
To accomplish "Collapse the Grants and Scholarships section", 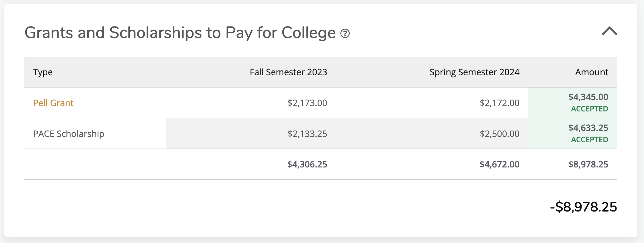I will click(609, 31).
